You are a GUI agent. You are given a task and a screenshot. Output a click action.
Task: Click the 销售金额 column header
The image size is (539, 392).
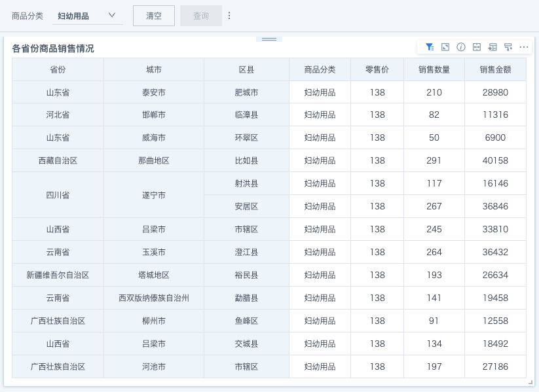coord(495,69)
